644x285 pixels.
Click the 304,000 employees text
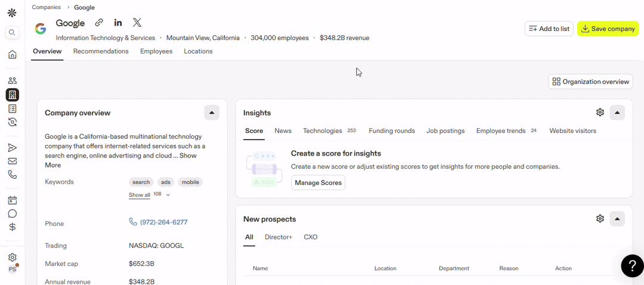[280, 38]
